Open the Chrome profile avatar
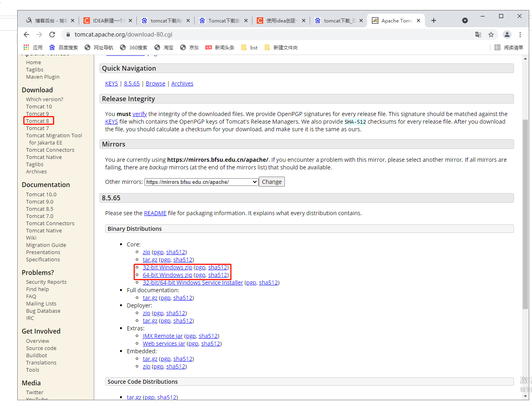 point(507,35)
